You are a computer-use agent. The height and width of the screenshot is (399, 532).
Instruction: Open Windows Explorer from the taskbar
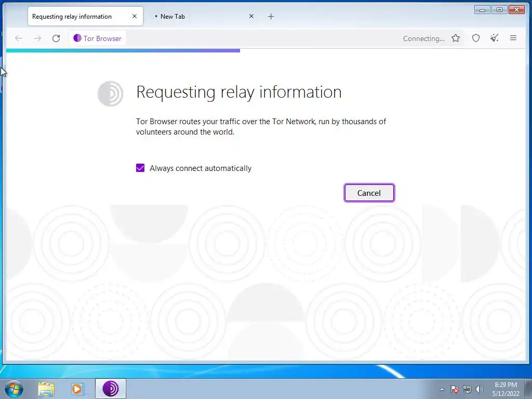click(x=46, y=389)
